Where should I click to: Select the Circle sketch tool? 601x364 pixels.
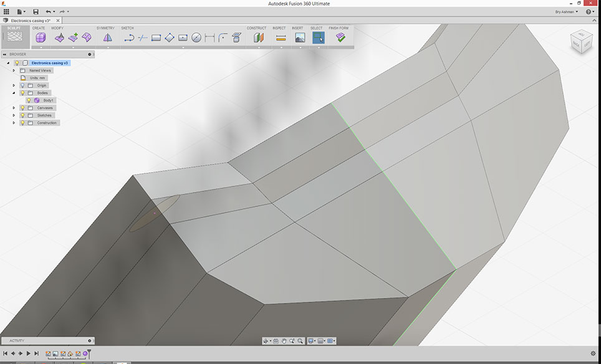[196, 37]
